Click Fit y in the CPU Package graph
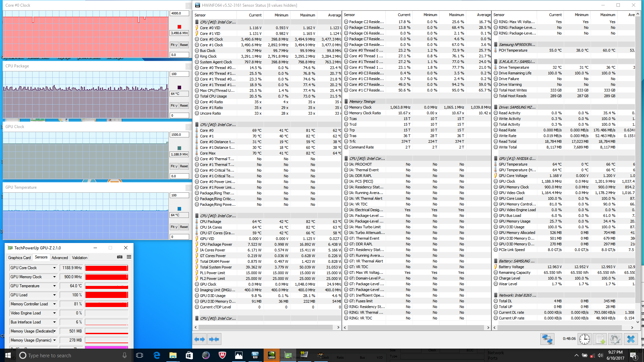The height and width of the screenshot is (362, 644). [x=174, y=106]
